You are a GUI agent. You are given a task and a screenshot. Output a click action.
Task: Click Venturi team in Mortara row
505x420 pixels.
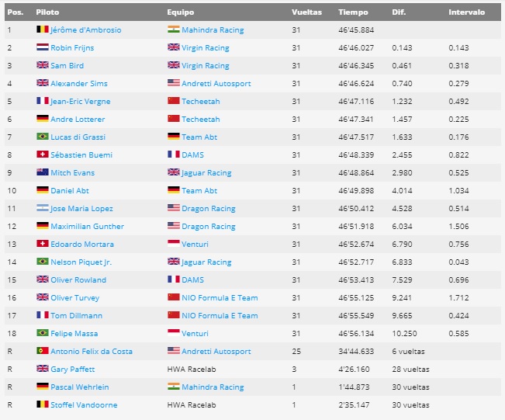[x=195, y=244]
